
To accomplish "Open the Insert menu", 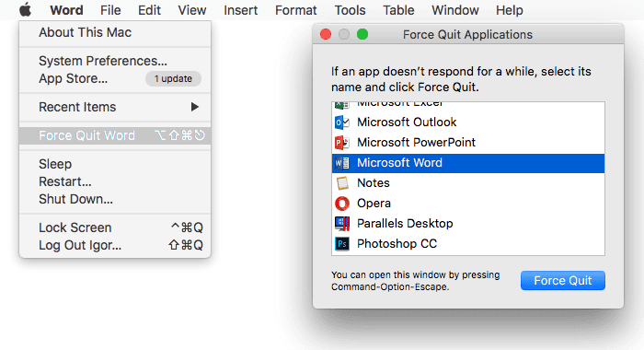I will (x=241, y=10).
